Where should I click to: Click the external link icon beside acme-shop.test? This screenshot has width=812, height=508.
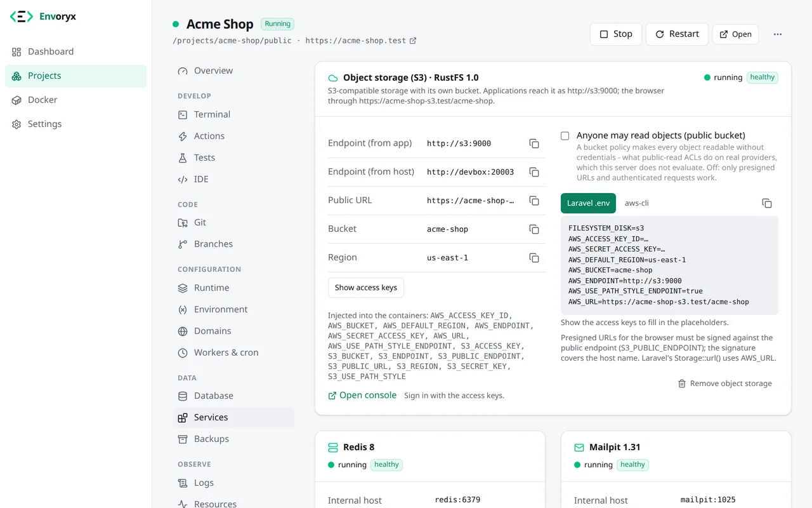pos(413,41)
